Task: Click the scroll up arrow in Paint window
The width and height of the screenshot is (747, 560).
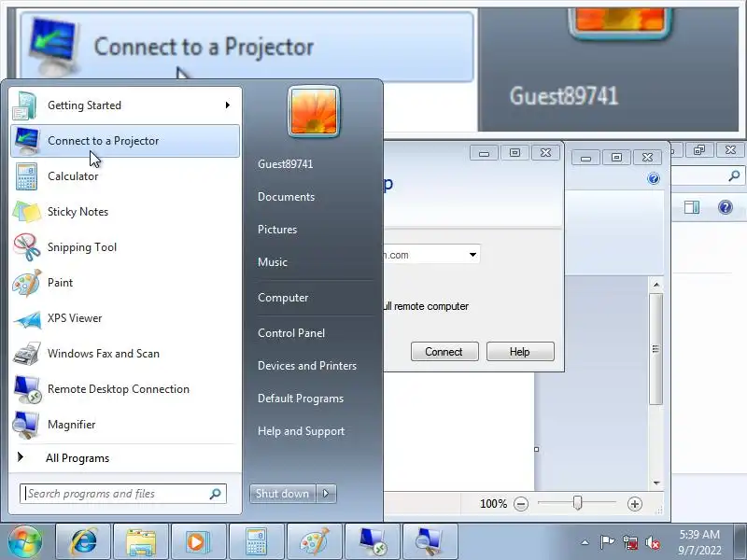Action: pos(656,285)
